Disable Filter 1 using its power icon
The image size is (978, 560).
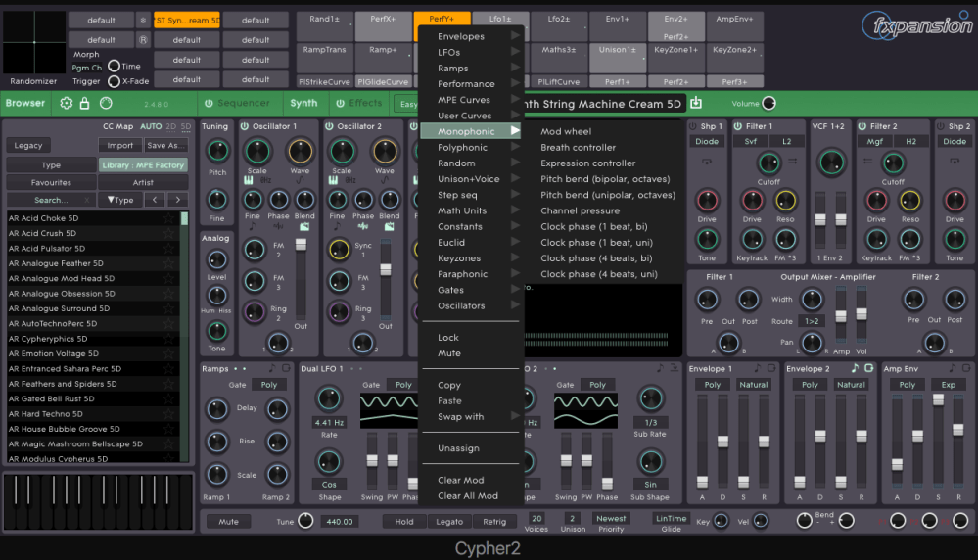[736, 126]
